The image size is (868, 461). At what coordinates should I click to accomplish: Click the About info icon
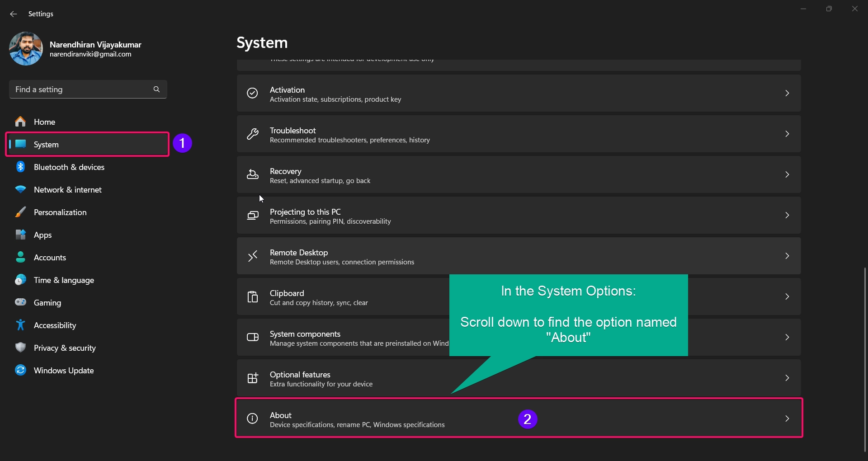(x=252, y=419)
